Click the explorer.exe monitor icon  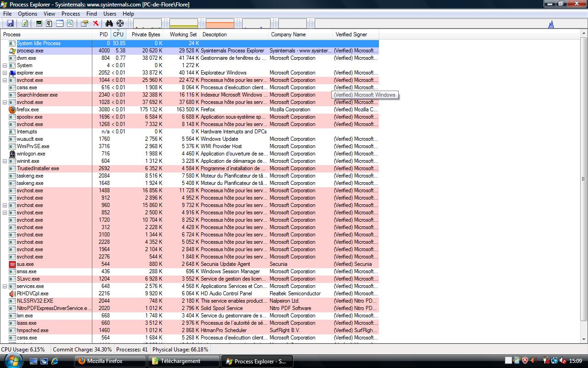(12, 73)
